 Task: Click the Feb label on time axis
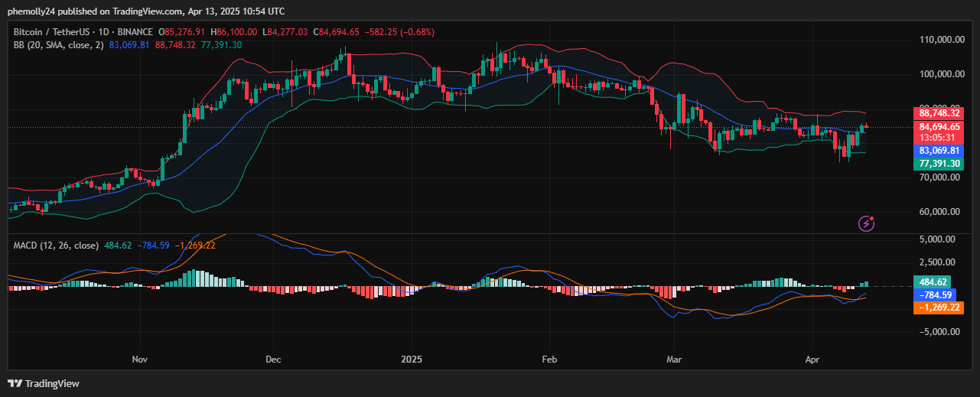tap(548, 359)
